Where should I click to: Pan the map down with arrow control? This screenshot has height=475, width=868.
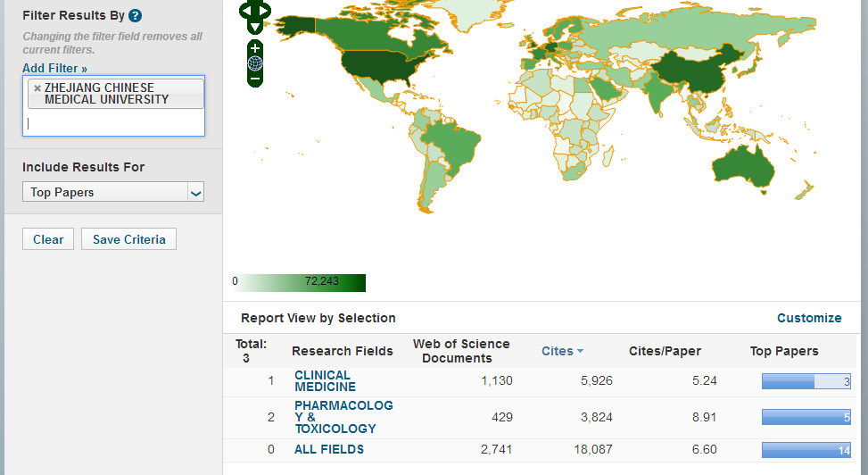pyautogui.click(x=255, y=27)
